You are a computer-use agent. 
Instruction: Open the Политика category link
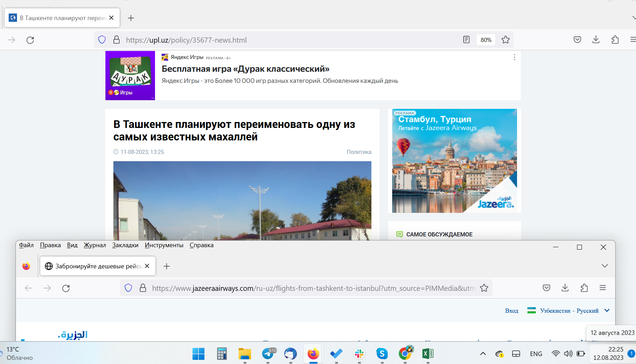pos(359,152)
